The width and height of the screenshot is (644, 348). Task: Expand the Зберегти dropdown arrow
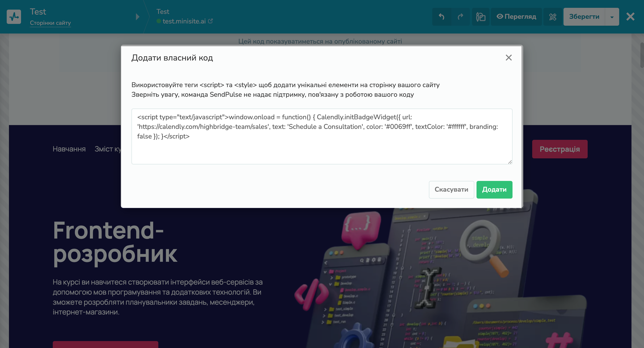click(x=612, y=17)
